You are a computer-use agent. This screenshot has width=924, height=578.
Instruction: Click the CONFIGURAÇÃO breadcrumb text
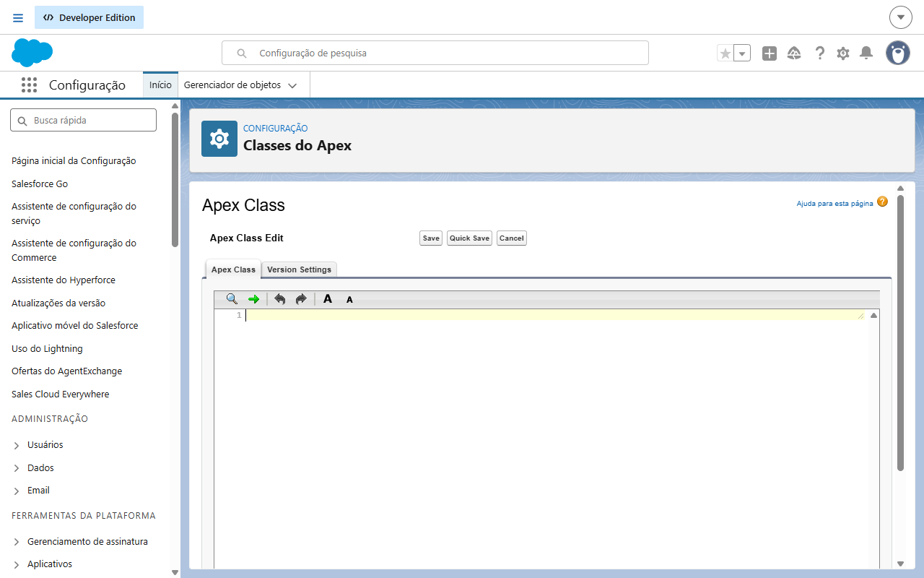click(275, 129)
